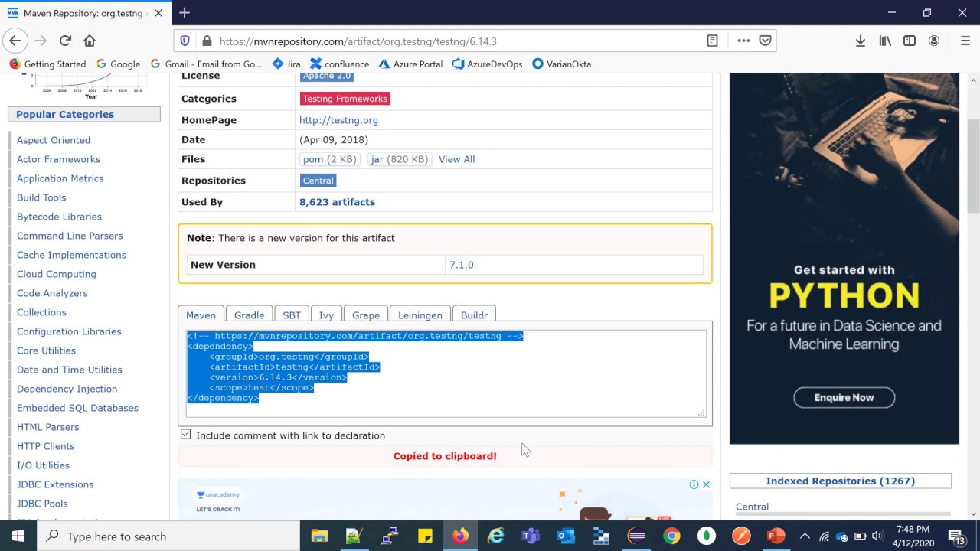Toggle reader view icon in address bar
The height and width of the screenshot is (551, 980).
tap(712, 41)
